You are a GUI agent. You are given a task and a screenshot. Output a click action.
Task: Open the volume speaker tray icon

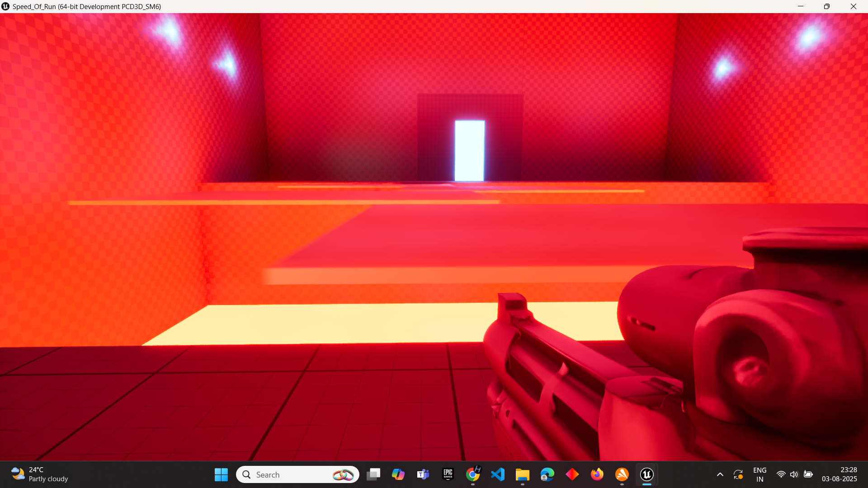point(794,474)
